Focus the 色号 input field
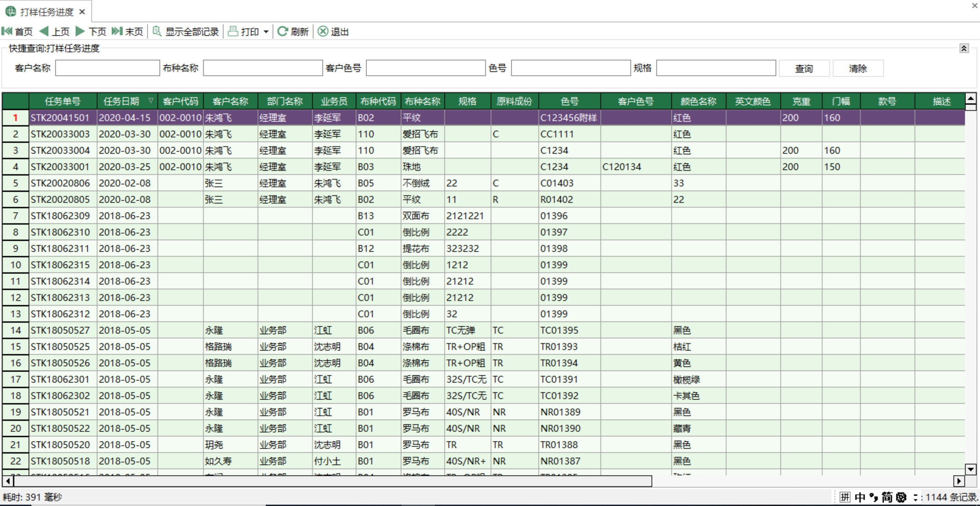 pyautogui.click(x=571, y=68)
